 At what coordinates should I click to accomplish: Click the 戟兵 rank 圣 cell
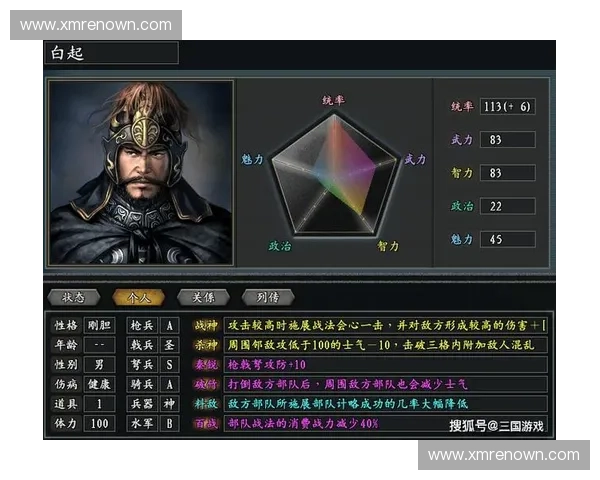[170, 345]
